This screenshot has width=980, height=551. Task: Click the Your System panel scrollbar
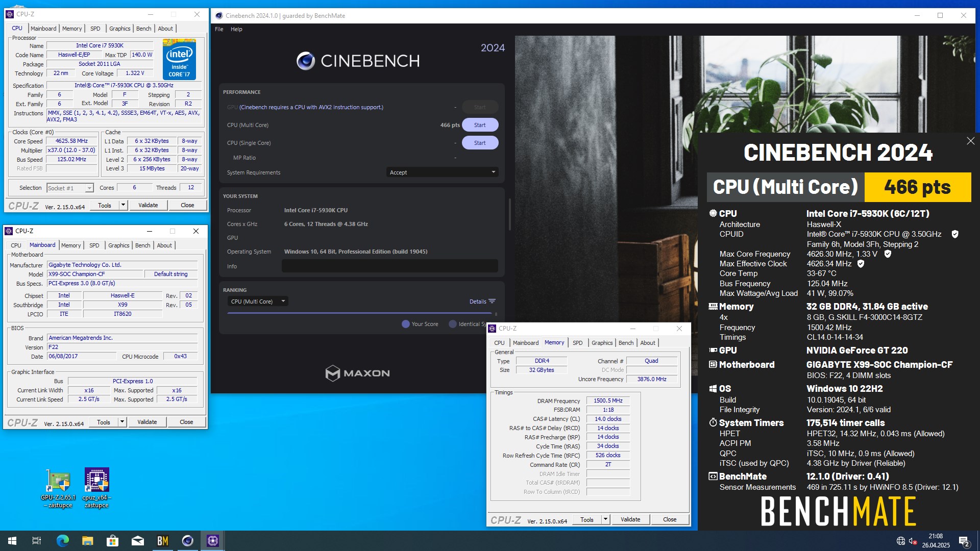click(x=509, y=214)
